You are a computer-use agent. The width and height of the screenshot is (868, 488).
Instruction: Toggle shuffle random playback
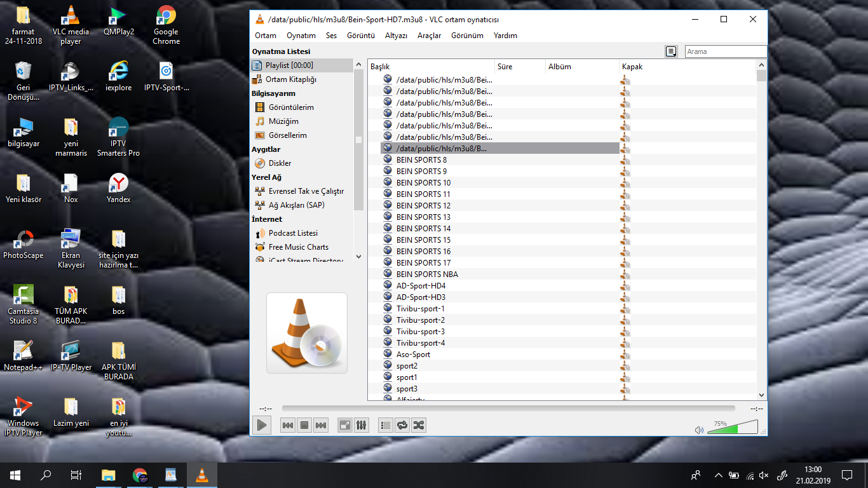pyautogui.click(x=419, y=425)
